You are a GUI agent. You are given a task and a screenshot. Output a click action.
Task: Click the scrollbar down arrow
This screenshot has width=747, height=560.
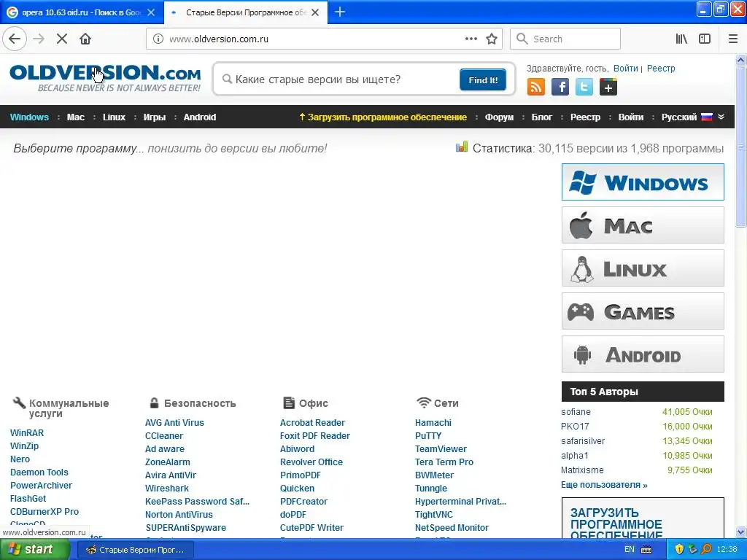(741, 532)
